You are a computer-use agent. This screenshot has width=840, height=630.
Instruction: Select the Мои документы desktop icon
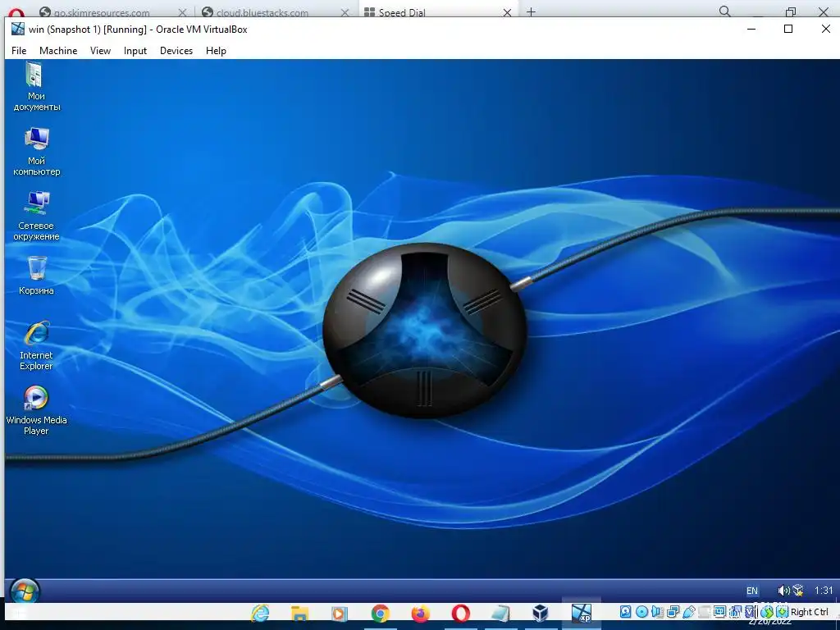tap(36, 86)
